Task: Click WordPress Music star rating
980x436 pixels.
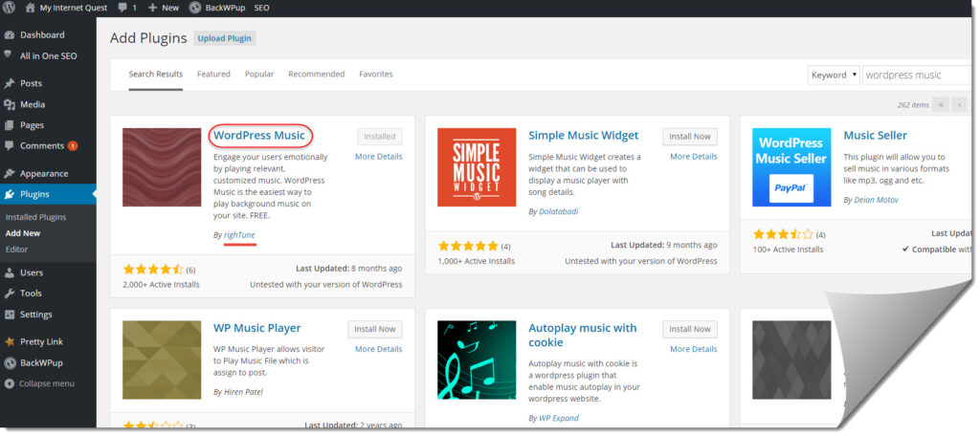Action: click(x=153, y=270)
